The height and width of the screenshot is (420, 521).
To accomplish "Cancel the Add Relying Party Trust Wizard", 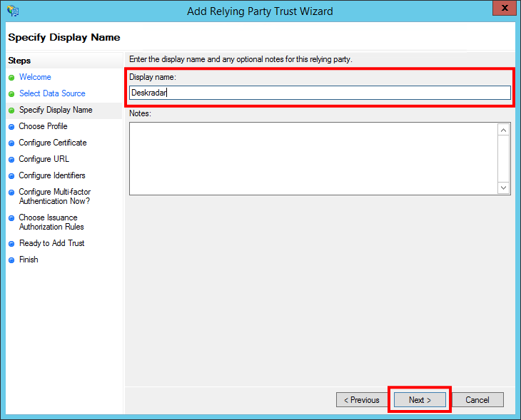I will coord(477,400).
